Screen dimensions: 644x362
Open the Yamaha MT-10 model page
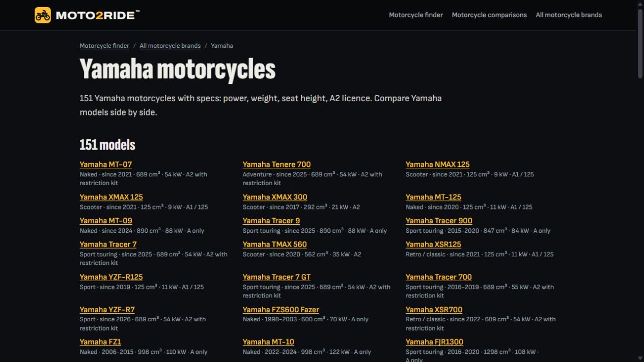pyautogui.click(x=268, y=342)
